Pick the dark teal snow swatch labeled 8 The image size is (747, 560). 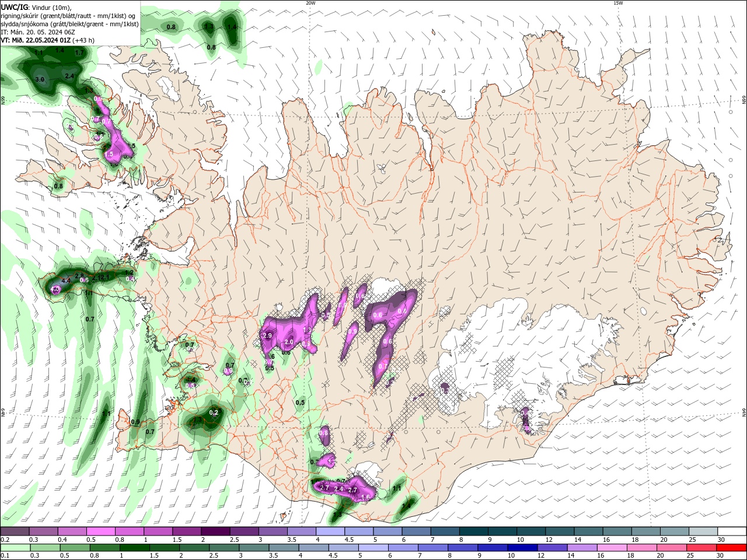pyautogui.click(x=473, y=531)
